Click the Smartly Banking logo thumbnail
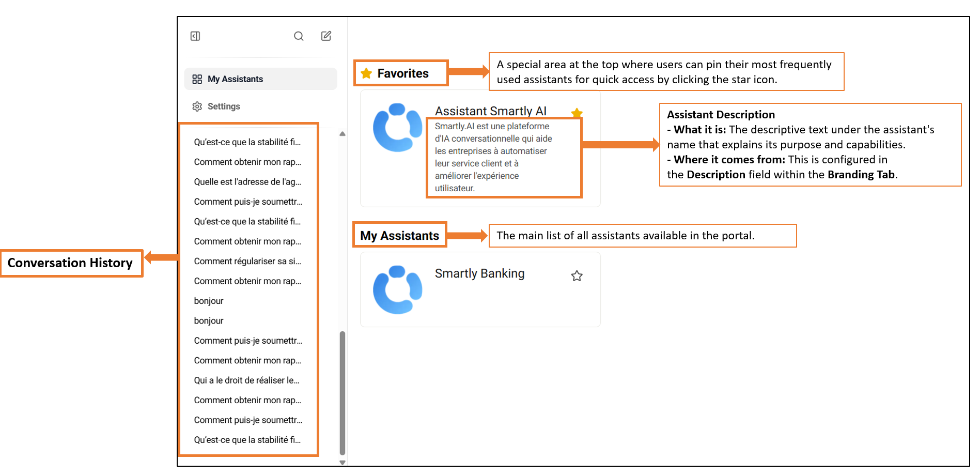The width and height of the screenshot is (980, 475). click(398, 290)
